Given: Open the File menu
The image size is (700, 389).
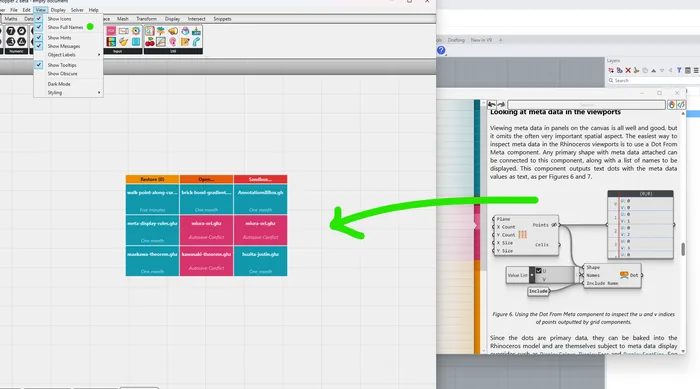Looking at the screenshot, I should (x=14, y=10).
